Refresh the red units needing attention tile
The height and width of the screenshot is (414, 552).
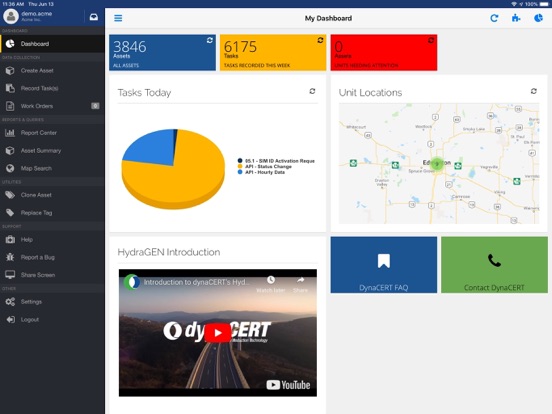(431, 40)
